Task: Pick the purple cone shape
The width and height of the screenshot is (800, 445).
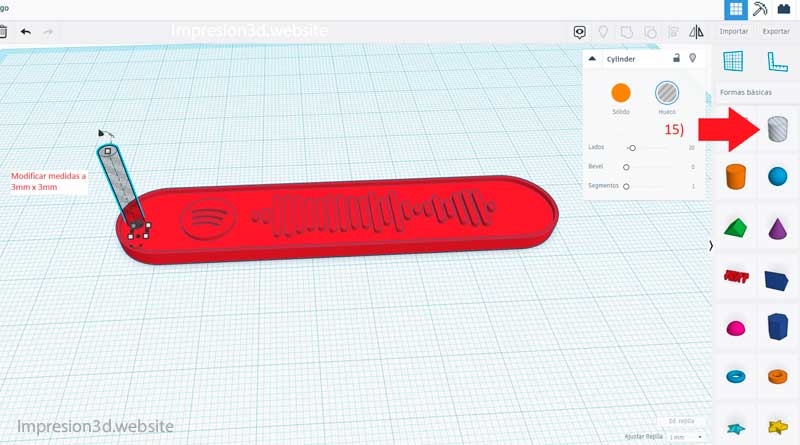Action: pos(778,228)
